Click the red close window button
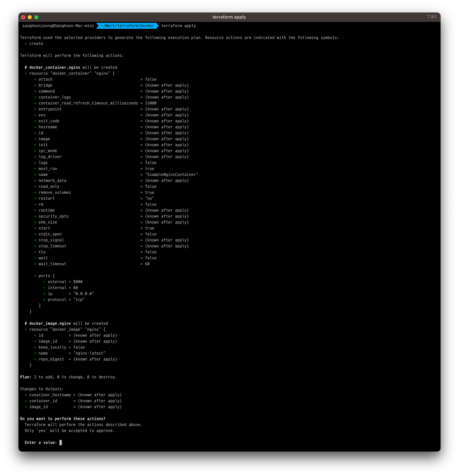This screenshot has width=459, height=476. [23, 17]
